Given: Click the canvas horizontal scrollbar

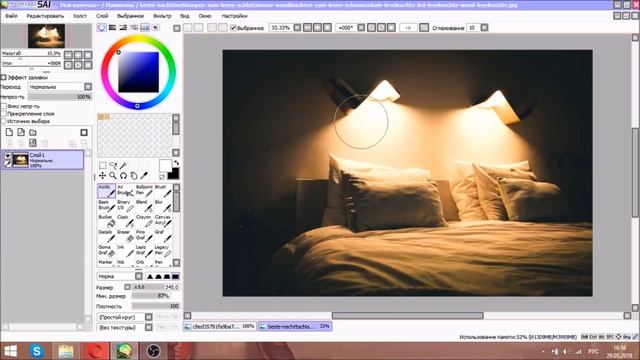Looking at the screenshot, I should (x=407, y=316).
